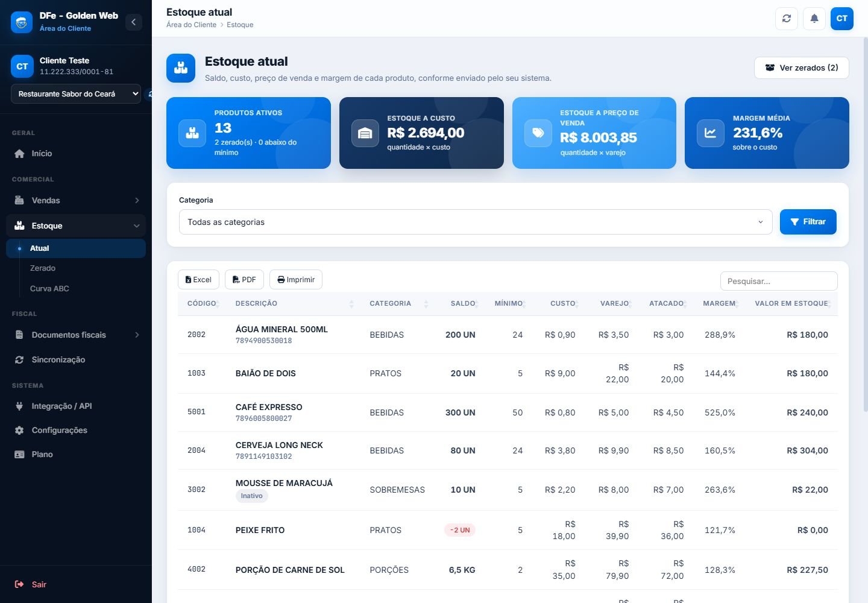Click the sync icon beside restaurant selector

click(x=149, y=94)
